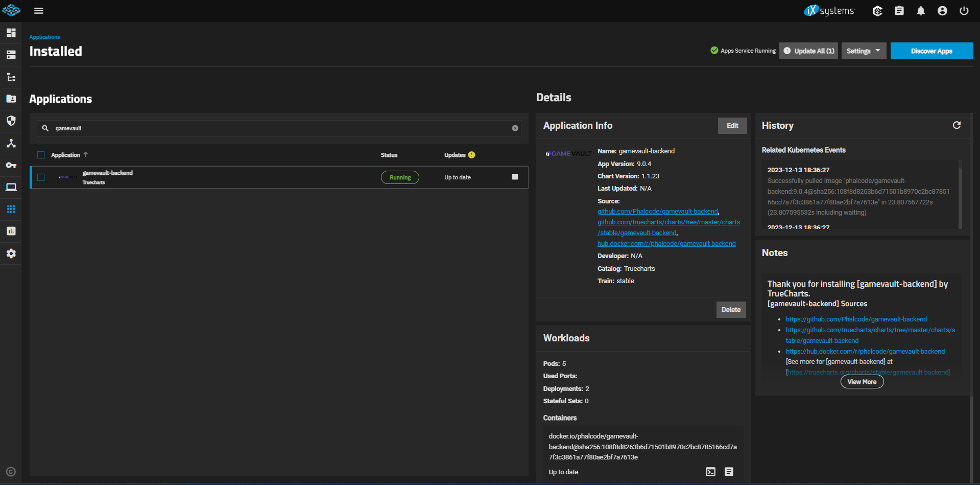The image size is (980, 485).
Task: Click the Updates warning indicator icon
Action: [471, 155]
